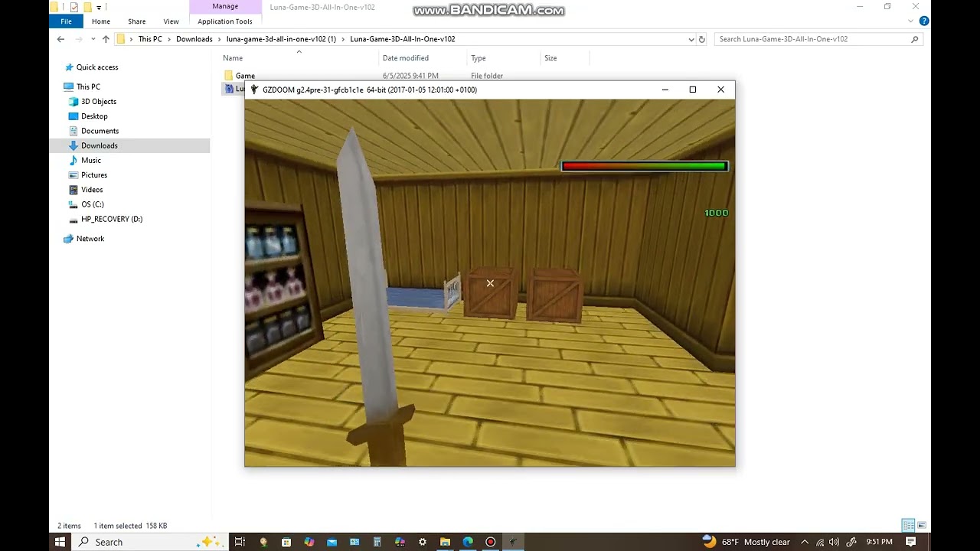Open Calculator from the taskbar
980x551 pixels.
(x=377, y=542)
